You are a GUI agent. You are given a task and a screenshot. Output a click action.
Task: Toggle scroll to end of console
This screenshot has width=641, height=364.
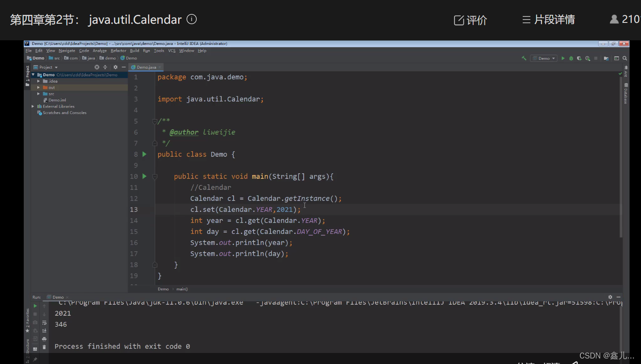[x=44, y=331]
